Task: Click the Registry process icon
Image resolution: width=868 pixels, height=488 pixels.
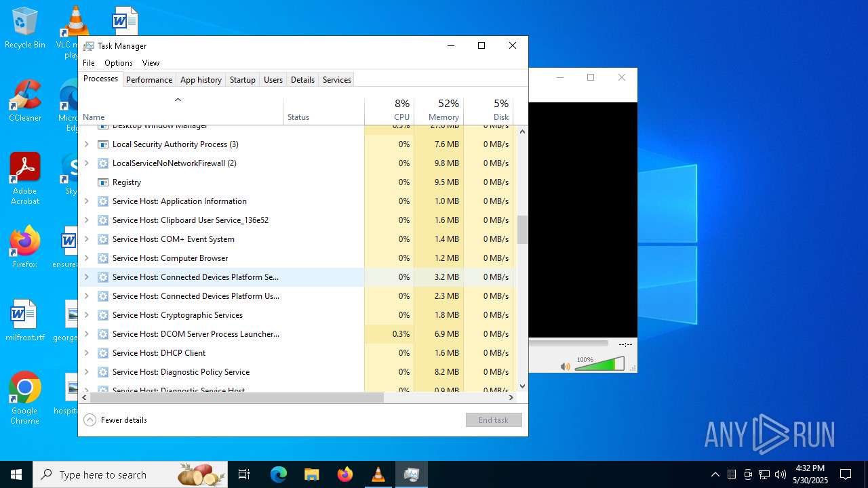Action: (x=103, y=182)
